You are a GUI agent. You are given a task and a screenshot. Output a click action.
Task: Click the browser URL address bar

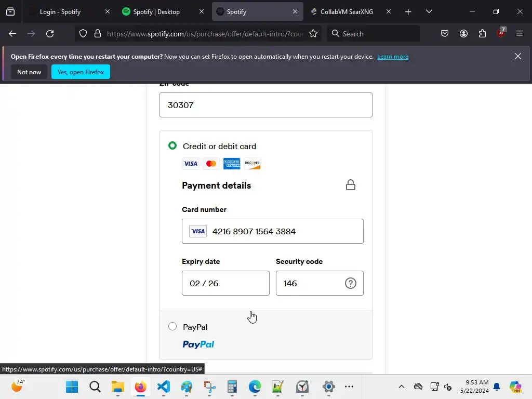205,34
